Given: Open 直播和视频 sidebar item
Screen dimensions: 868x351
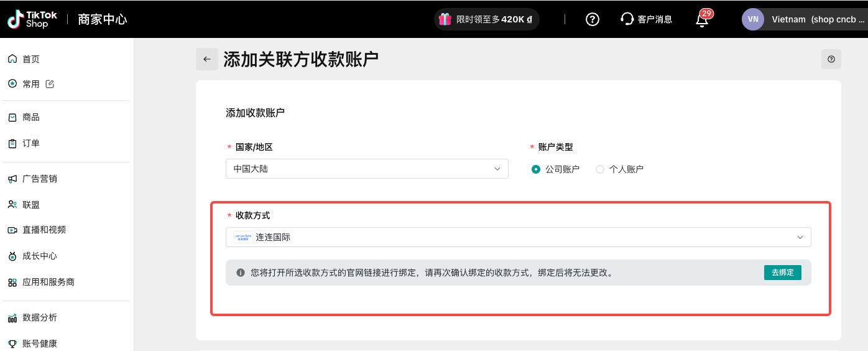Looking at the screenshot, I should coord(44,230).
